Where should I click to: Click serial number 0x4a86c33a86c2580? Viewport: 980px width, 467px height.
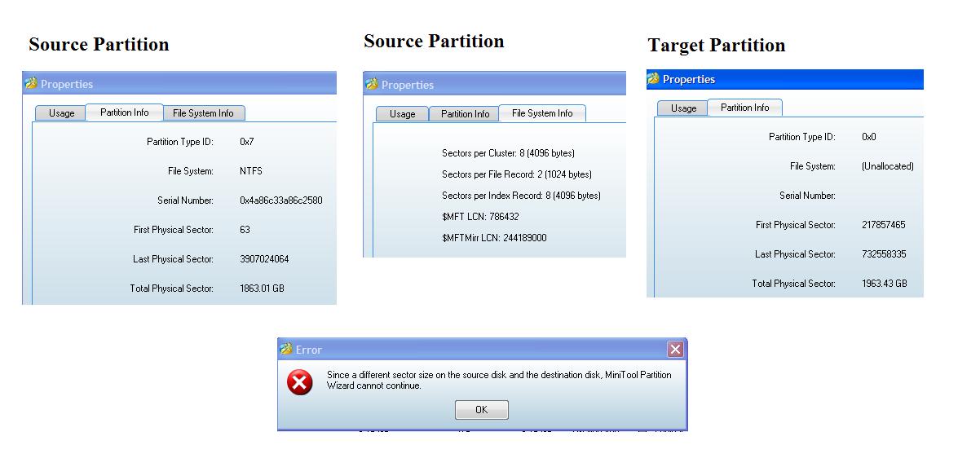(281, 200)
